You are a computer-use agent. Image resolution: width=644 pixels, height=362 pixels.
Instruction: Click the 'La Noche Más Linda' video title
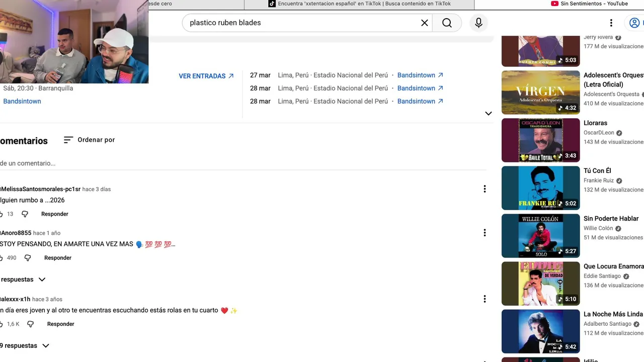click(613, 314)
